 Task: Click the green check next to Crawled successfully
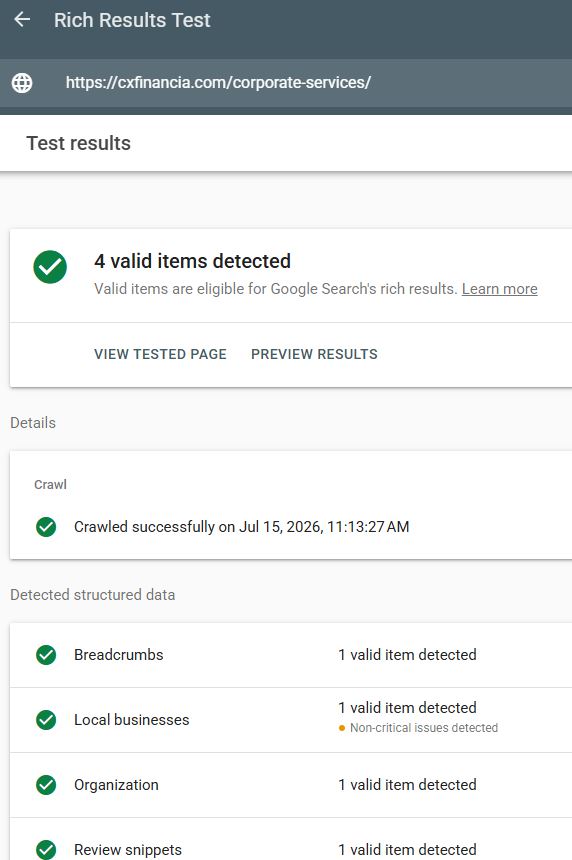46,527
